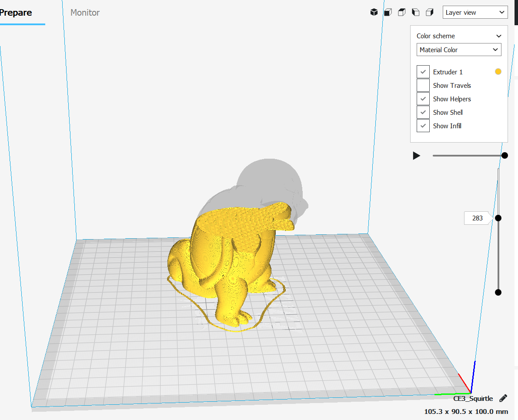Screen dimensions: 518x420
Task: Click the model dimensions 105.3 x 90.5 x 100.0 mm
Action: [x=466, y=412]
